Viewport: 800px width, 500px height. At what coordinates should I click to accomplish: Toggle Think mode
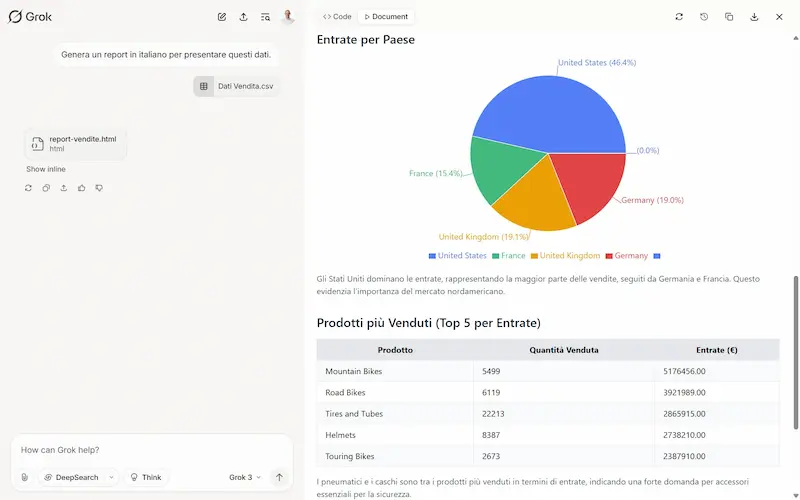pyautogui.click(x=146, y=478)
